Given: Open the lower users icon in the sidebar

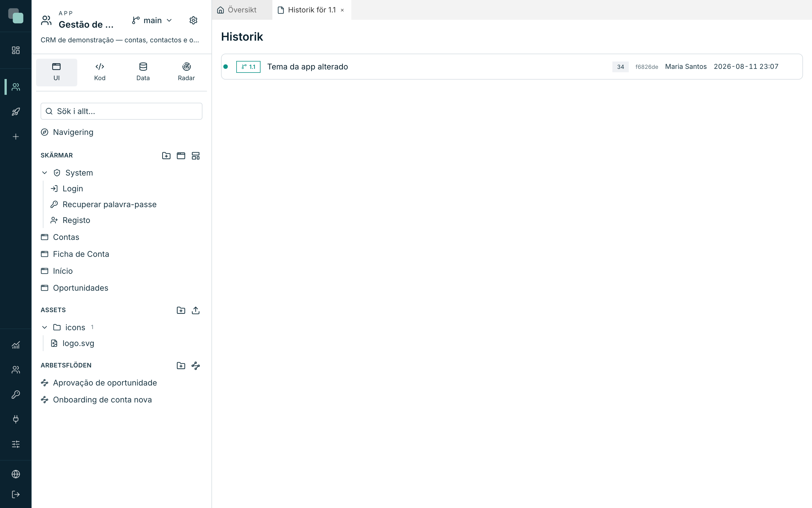Looking at the screenshot, I should (x=16, y=370).
